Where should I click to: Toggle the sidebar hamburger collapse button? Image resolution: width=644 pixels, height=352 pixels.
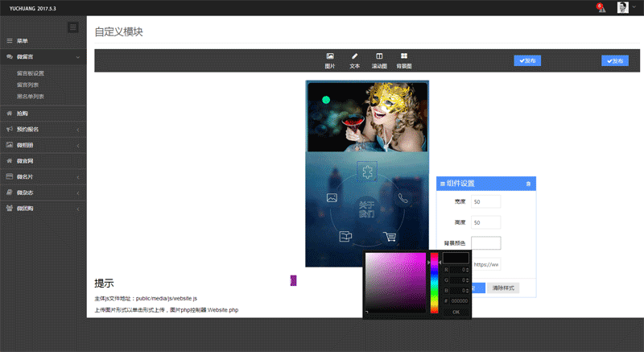coord(73,27)
